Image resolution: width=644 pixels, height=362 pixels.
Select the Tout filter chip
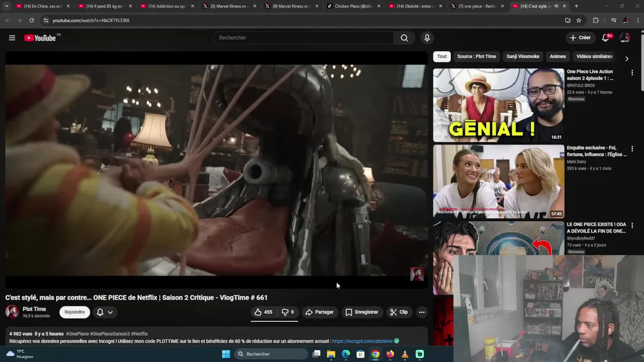point(442,56)
